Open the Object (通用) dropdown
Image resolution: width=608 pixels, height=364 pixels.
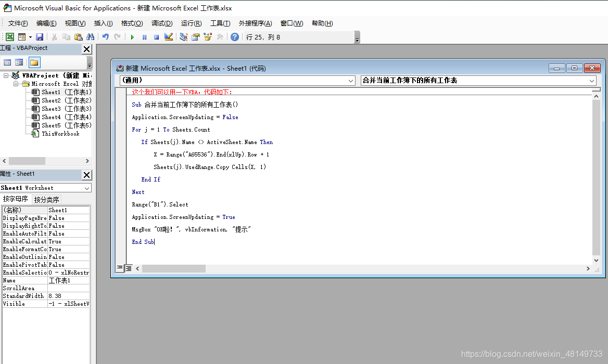pyautogui.click(x=350, y=81)
